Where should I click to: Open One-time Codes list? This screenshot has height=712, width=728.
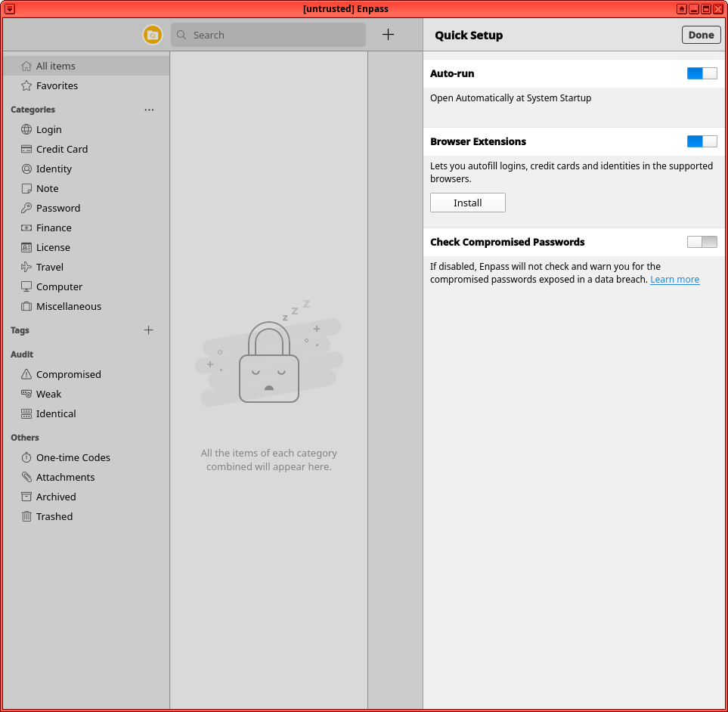click(73, 457)
